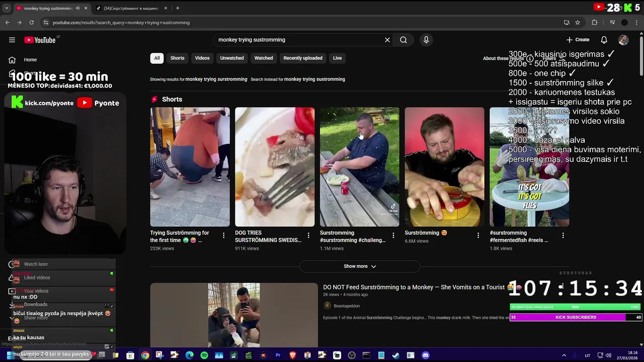644x362 pixels.
Task: Go back with the browser back arrow
Action: pyautogui.click(x=7, y=23)
